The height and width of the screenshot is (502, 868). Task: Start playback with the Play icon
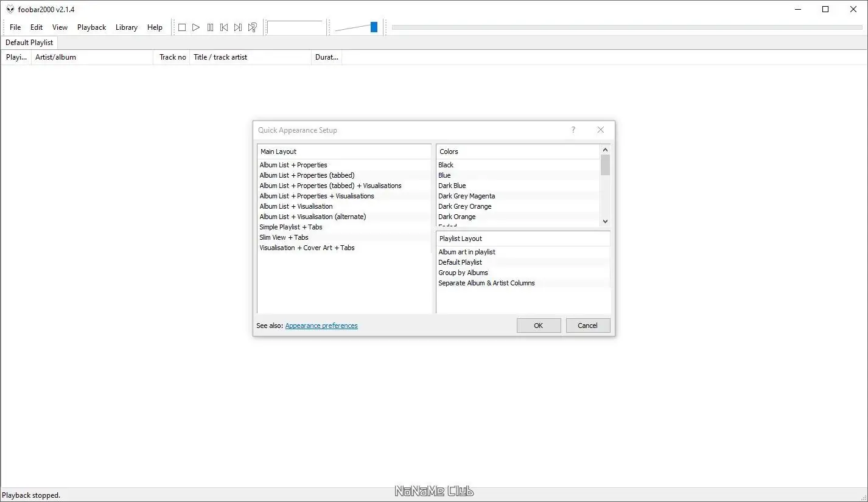tap(196, 27)
